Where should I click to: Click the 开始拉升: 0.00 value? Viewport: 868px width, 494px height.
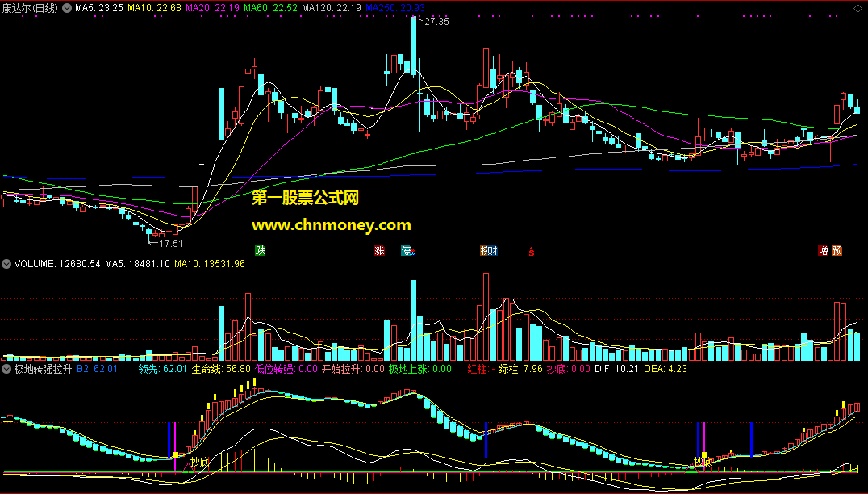353,369
